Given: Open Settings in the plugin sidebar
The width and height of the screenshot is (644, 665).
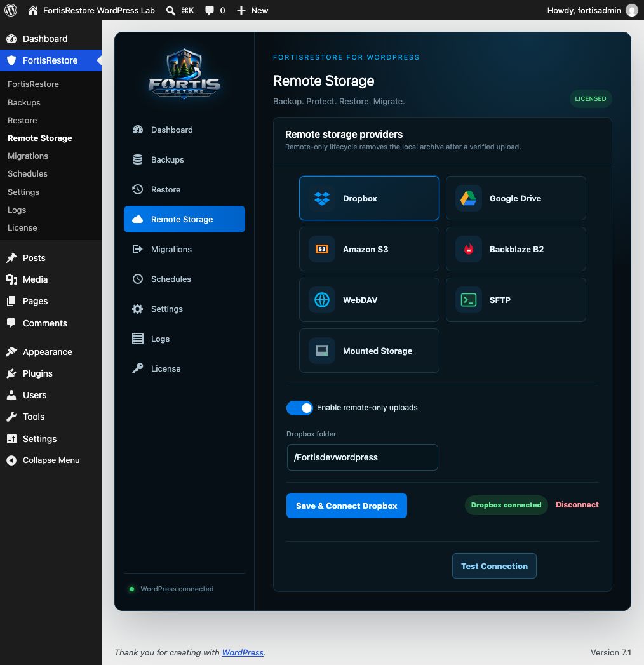Looking at the screenshot, I should 184,309.
